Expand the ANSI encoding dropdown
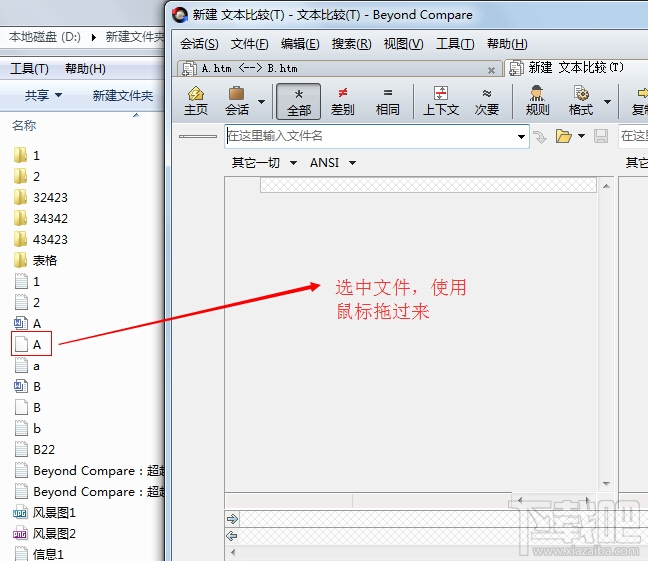Viewport: 648px width, 561px height. (x=352, y=163)
